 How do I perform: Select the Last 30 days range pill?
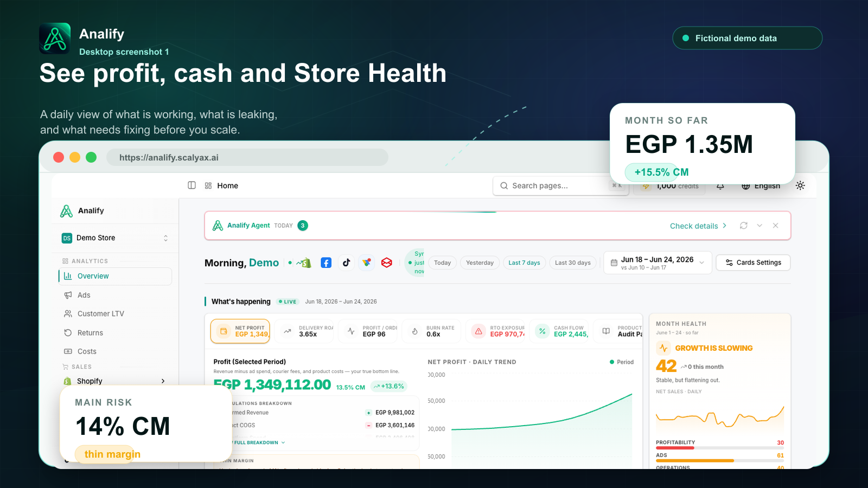click(x=573, y=263)
